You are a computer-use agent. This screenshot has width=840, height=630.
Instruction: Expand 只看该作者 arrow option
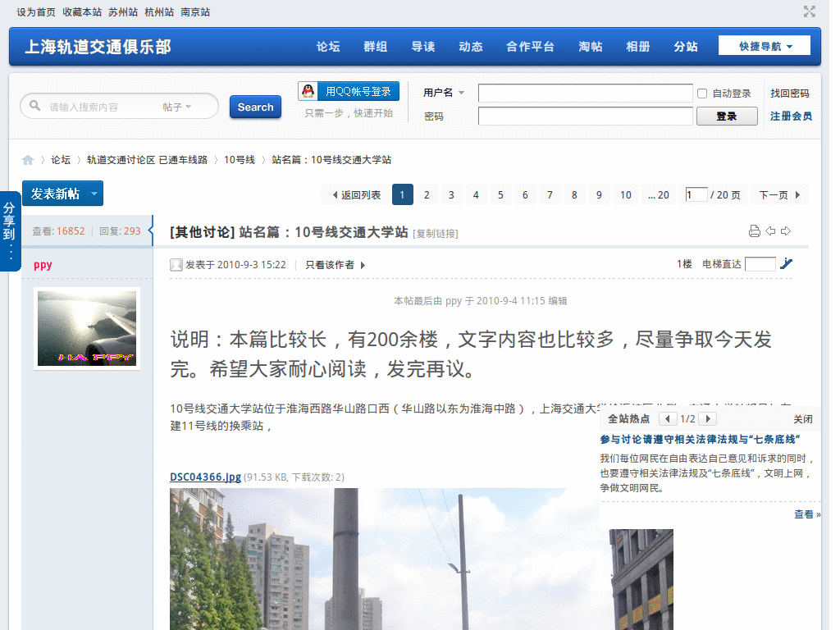[x=363, y=265]
